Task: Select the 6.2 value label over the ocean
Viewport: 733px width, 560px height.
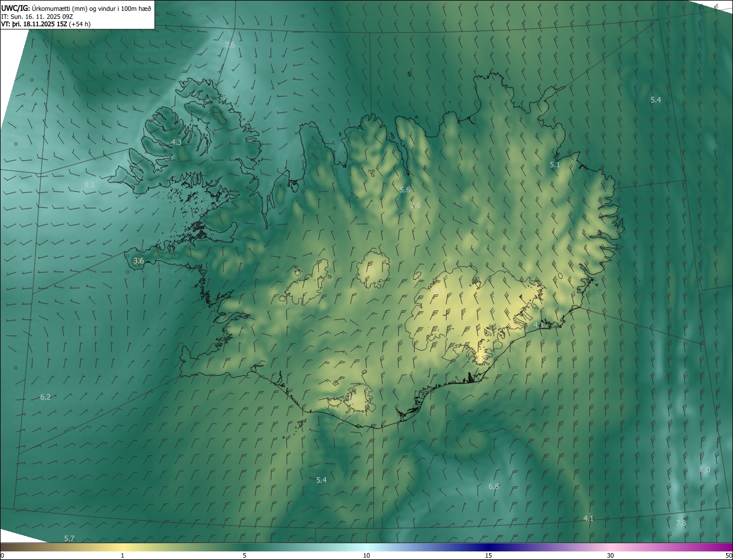Action: point(45,397)
